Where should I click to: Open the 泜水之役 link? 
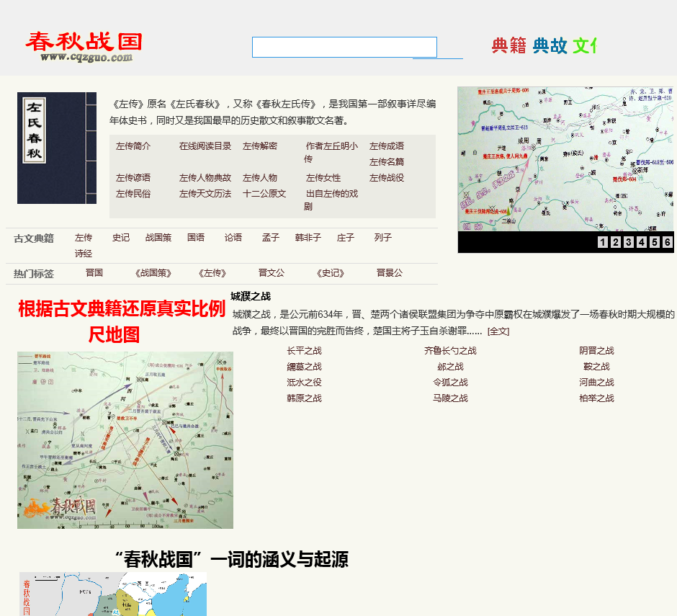pyautogui.click(x=304, y=383)
